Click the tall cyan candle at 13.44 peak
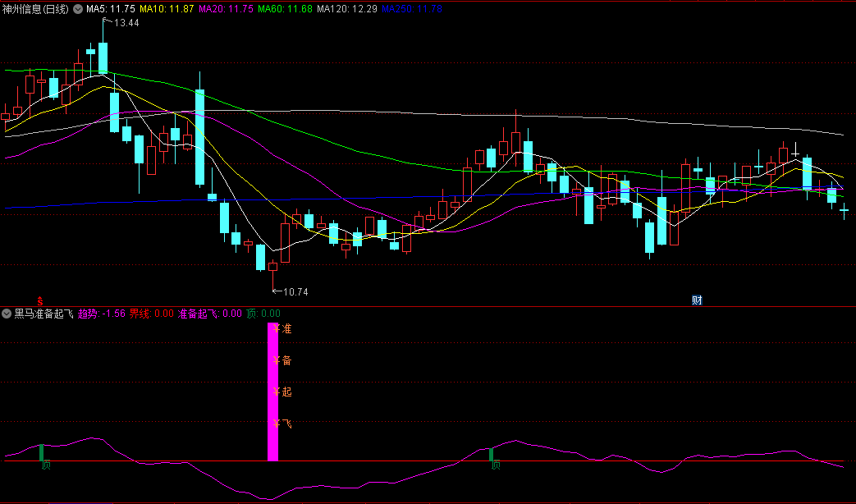The height and width of the screenshot is (504, 856). (x=103, y=57)
